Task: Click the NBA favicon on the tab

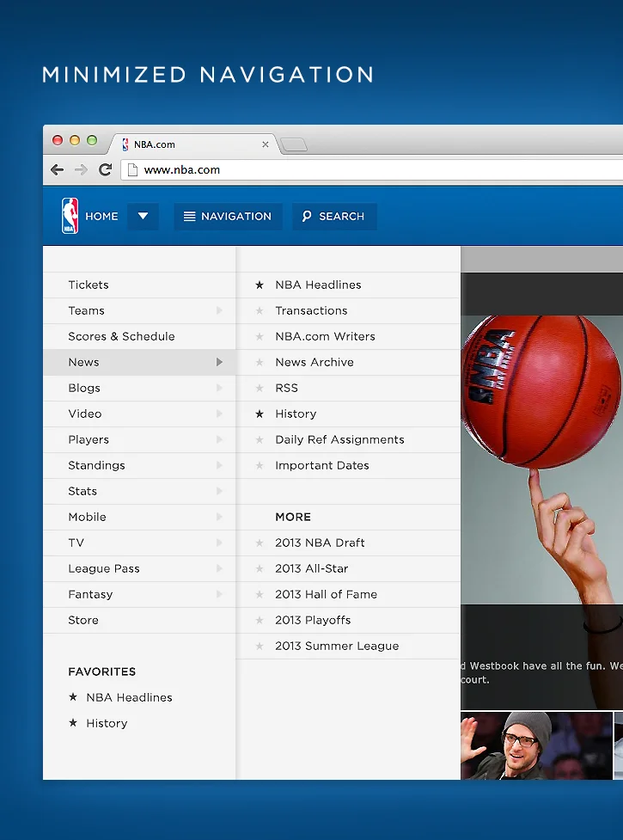Action: [125, 144]
